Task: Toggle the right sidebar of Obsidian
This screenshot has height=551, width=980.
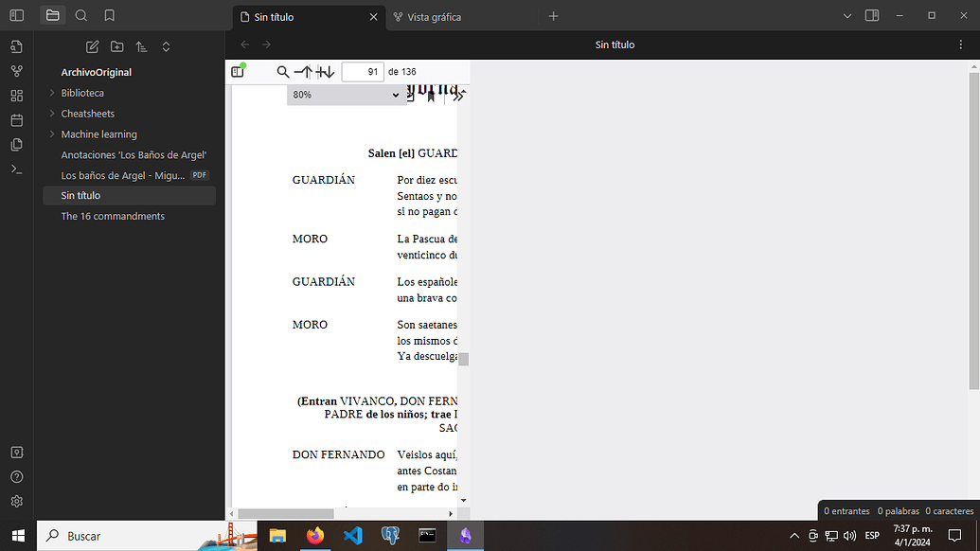Action: 870,15
